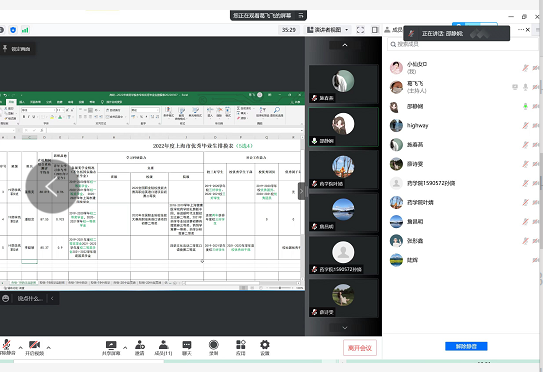Open options arrow beside Share Screen
543x372 pixels.
pyautogui.click(x=125, y=347)
